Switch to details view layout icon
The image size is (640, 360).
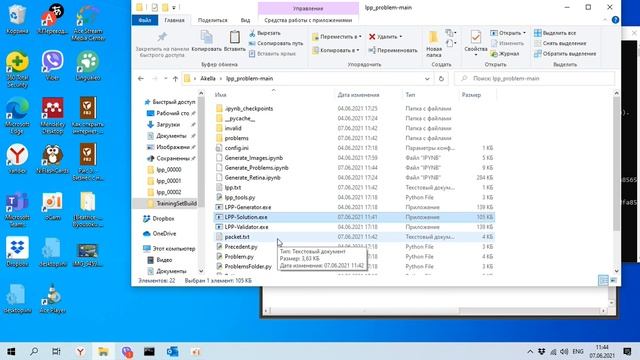[603, 280]
